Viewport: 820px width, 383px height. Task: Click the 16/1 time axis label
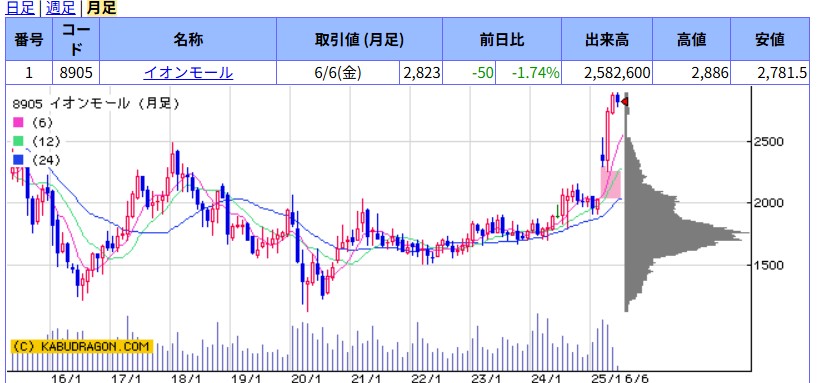[x=67, y=378]
